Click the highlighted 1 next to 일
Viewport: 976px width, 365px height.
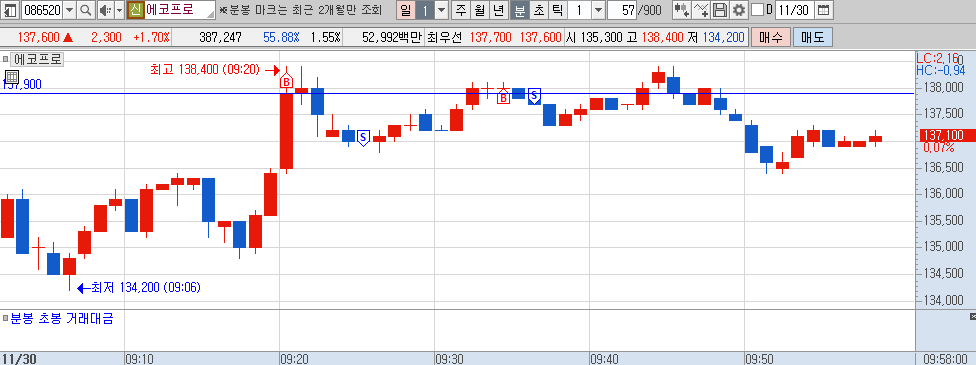[424, 10]
